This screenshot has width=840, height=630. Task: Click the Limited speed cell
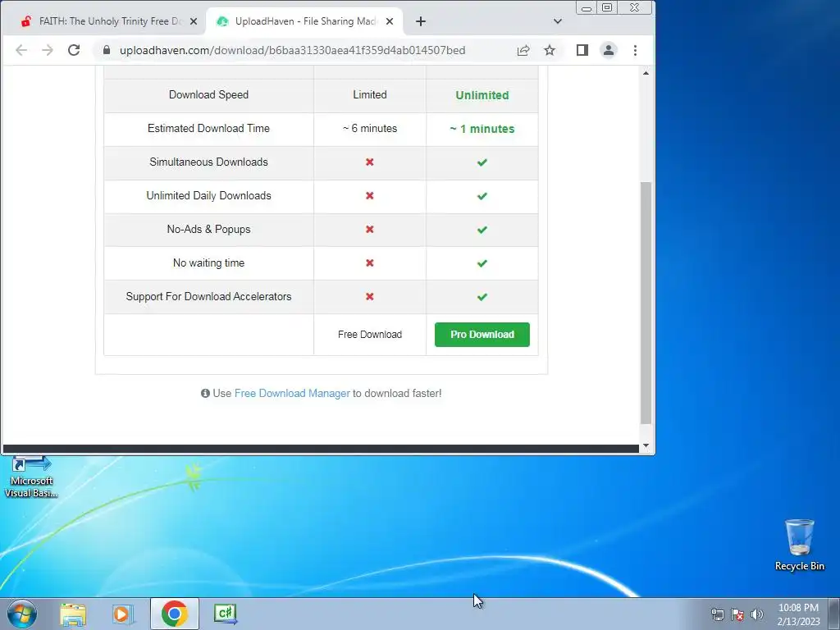(370, 95)
